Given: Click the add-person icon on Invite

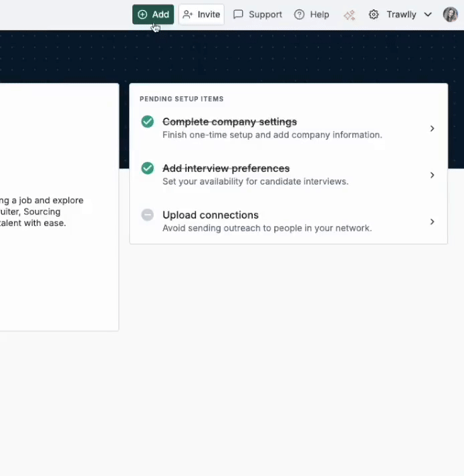Looking at the screenshot, I should pyautogui.click(x=188, y=15).
